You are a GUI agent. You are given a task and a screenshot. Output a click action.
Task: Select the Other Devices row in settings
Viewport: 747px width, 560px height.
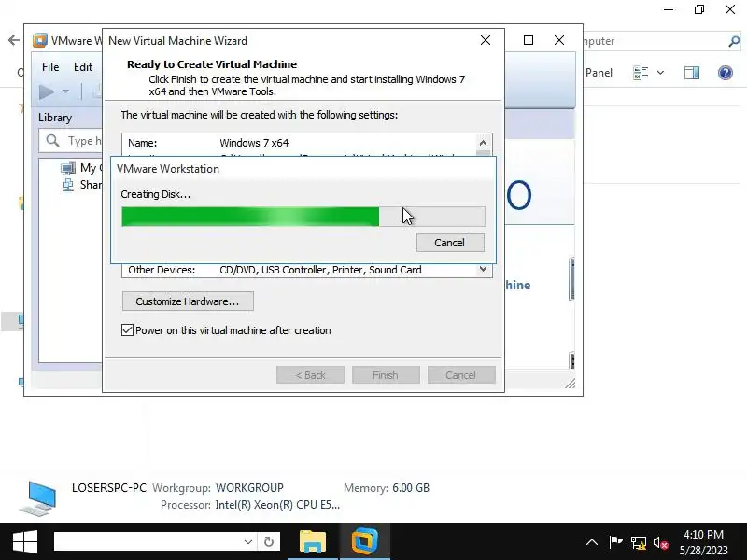pos(299,270)
